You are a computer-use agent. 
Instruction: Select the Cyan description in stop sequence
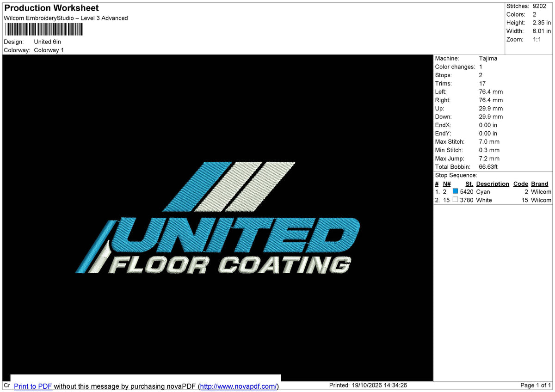(483, 191)
